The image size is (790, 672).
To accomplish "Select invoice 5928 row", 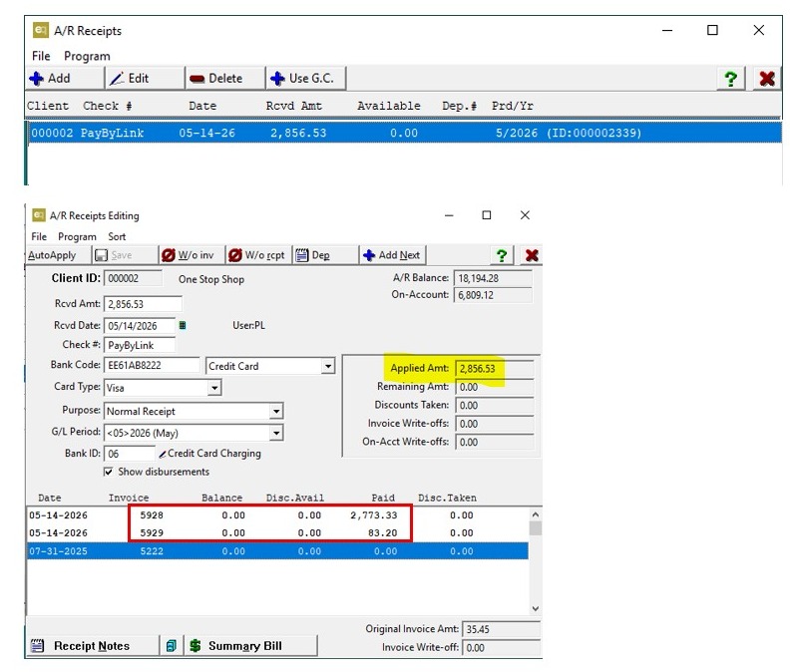I will tap(277, 515).
